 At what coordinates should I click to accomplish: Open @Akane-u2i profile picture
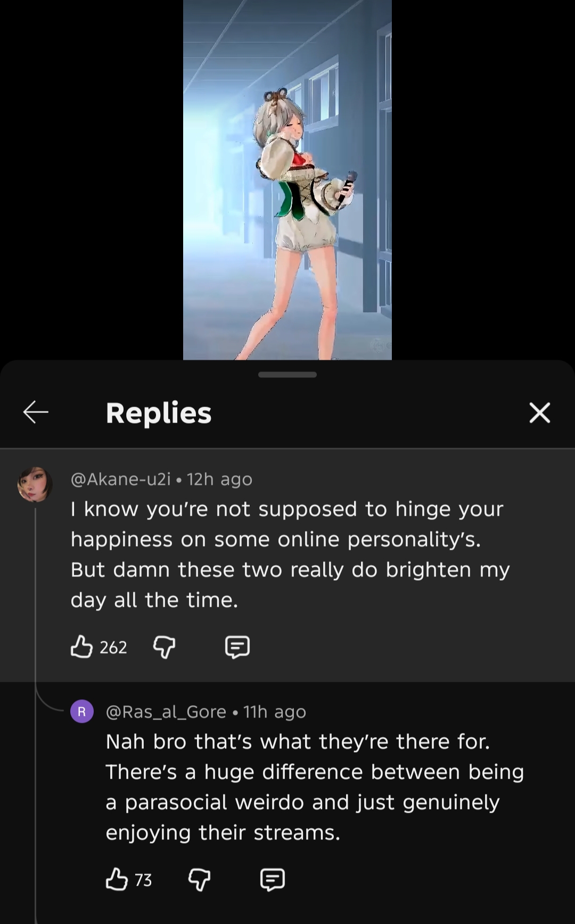[x=35, y=484]
